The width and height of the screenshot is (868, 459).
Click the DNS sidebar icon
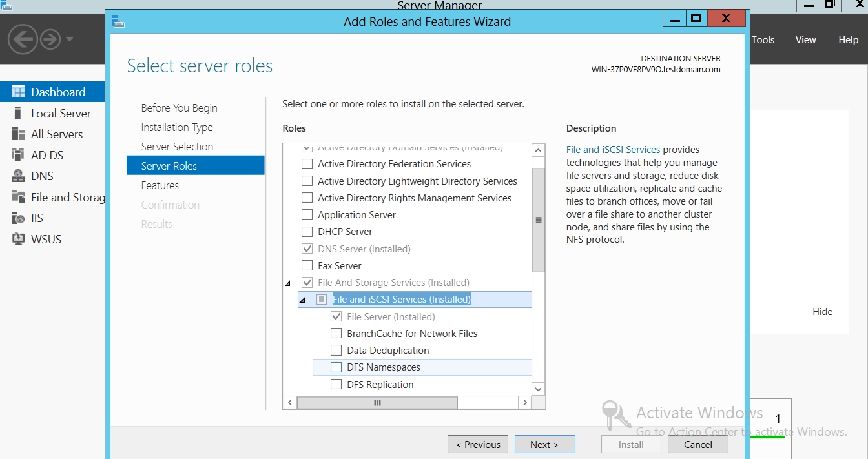click(18, 176)
